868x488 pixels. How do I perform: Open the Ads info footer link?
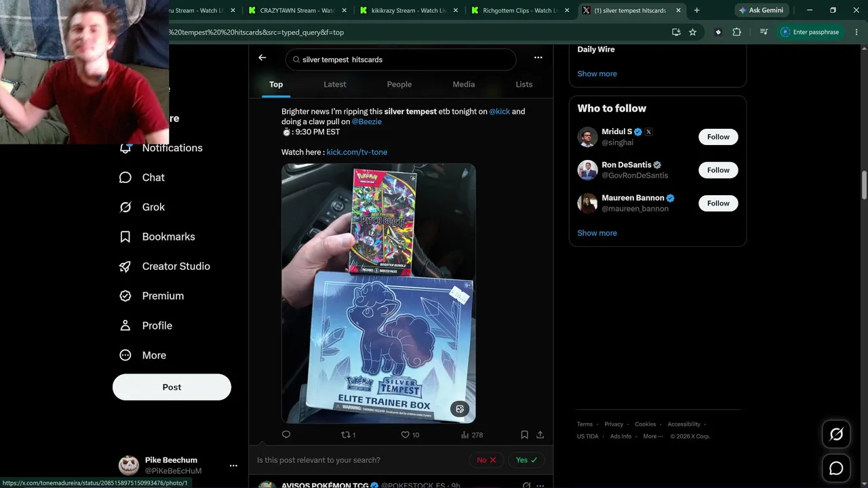point(620,436)
